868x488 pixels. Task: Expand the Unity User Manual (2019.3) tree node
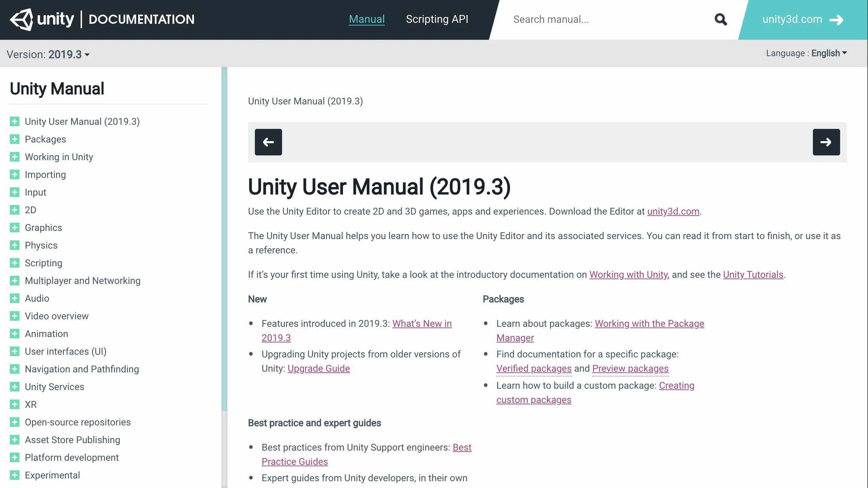pyautogui.click(x=15, y=121)
